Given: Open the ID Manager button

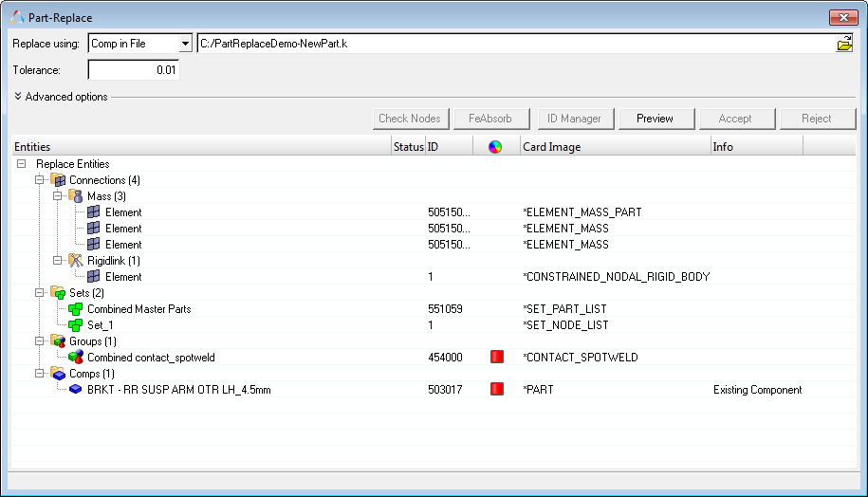Looking at the screenshot, I should click(575, 119).
